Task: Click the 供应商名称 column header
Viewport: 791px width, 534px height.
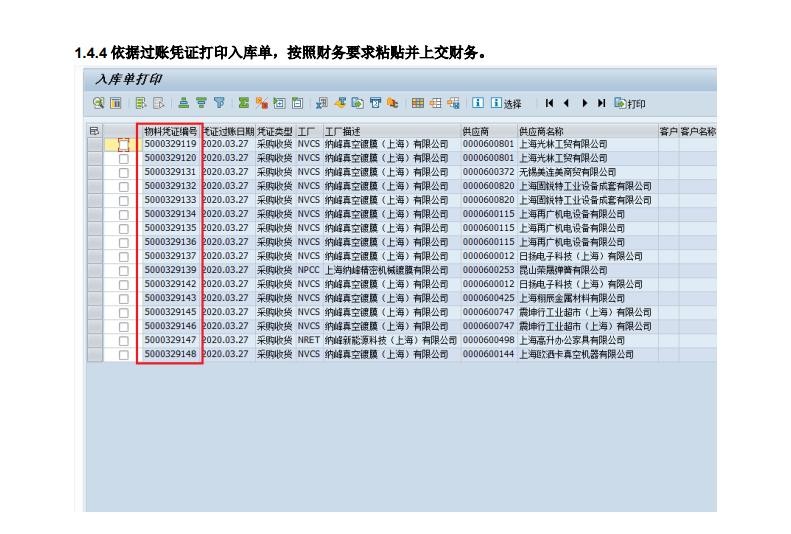Action: pos(542,131)
